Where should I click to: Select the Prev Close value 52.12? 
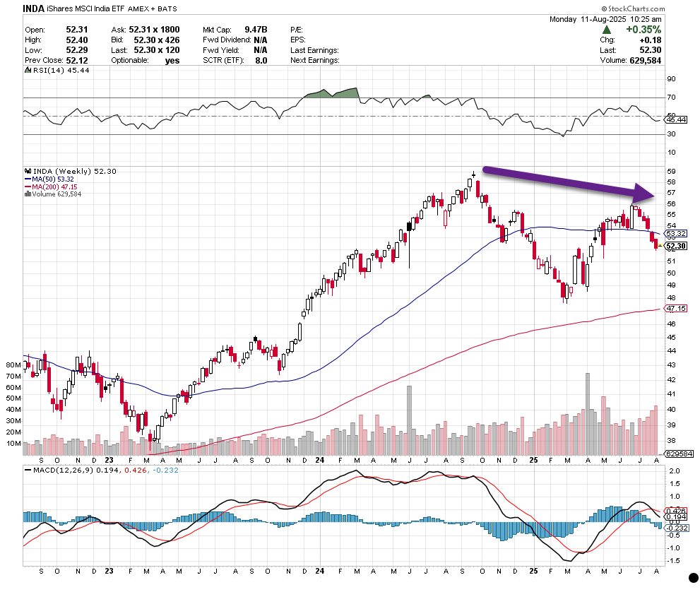tap(77, 60)
